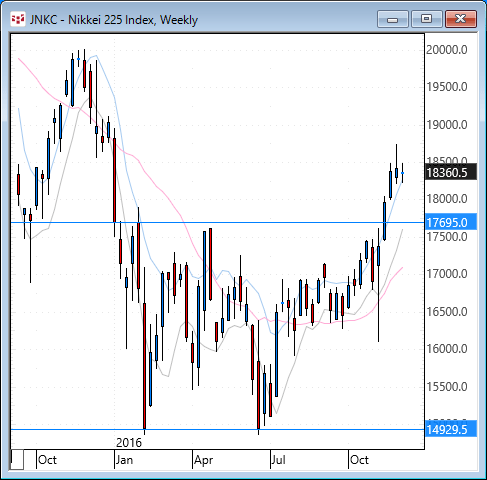Click the 16500.0 price axis label

click(447, 312)
